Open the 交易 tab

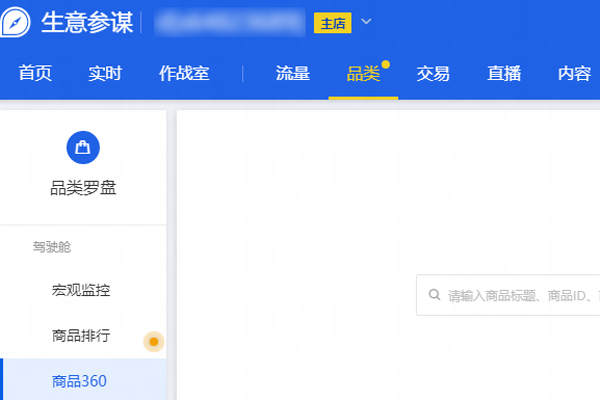[x=433, y=73]
